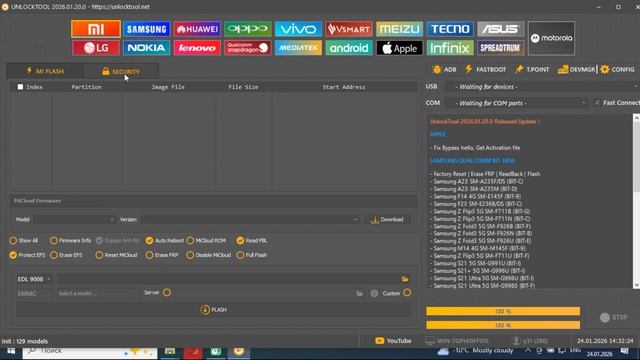This screenshot has height=360, width=640.
Task: Open the Vivo brand section
Action: tap(298, 29)
